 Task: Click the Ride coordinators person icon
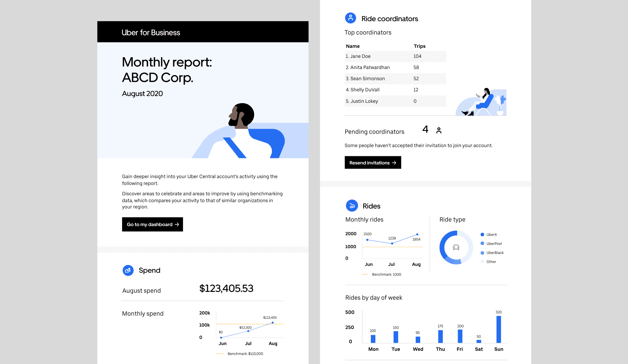350,18
